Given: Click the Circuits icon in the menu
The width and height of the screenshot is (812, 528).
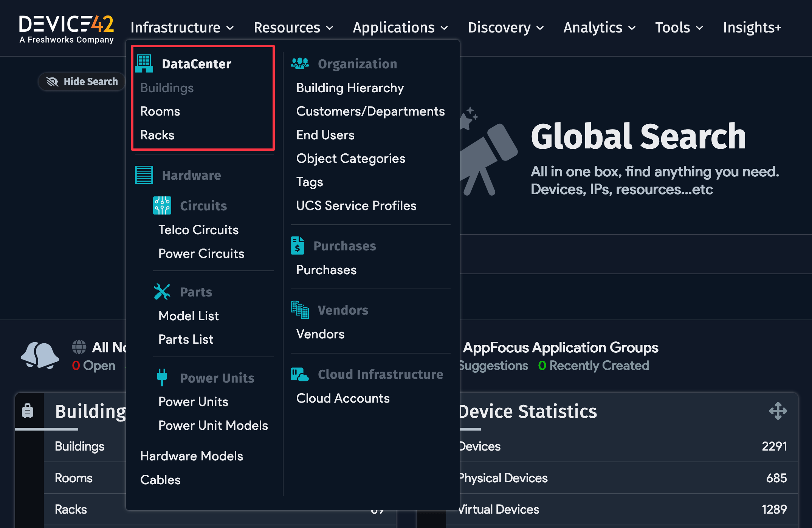Looking at the screenshot, I should (x=162, y=205).
